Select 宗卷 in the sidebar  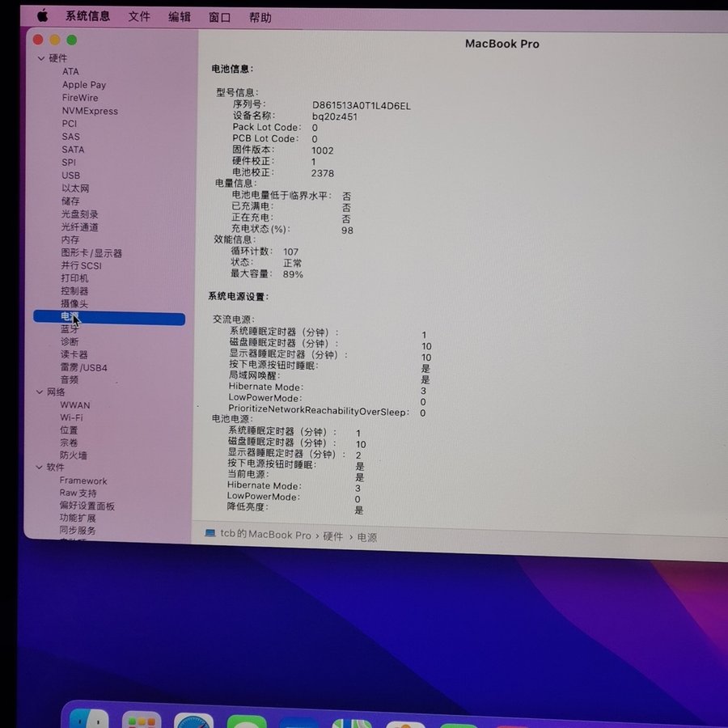[69, 443]
